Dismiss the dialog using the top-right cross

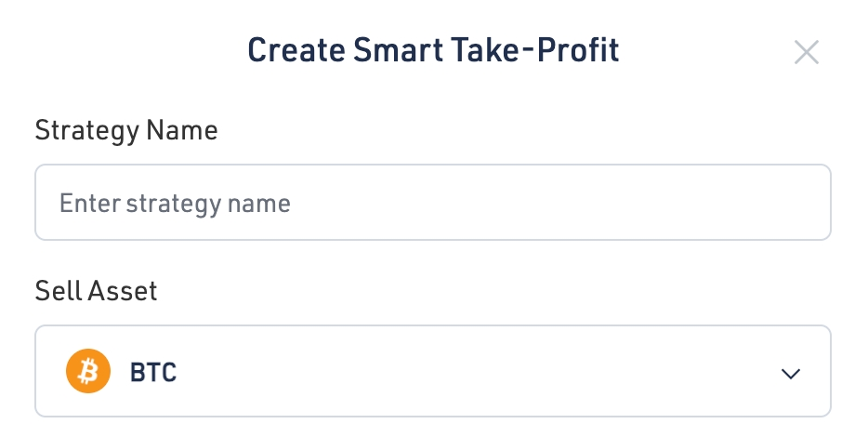pyautogui.click(x=806, y=52)
